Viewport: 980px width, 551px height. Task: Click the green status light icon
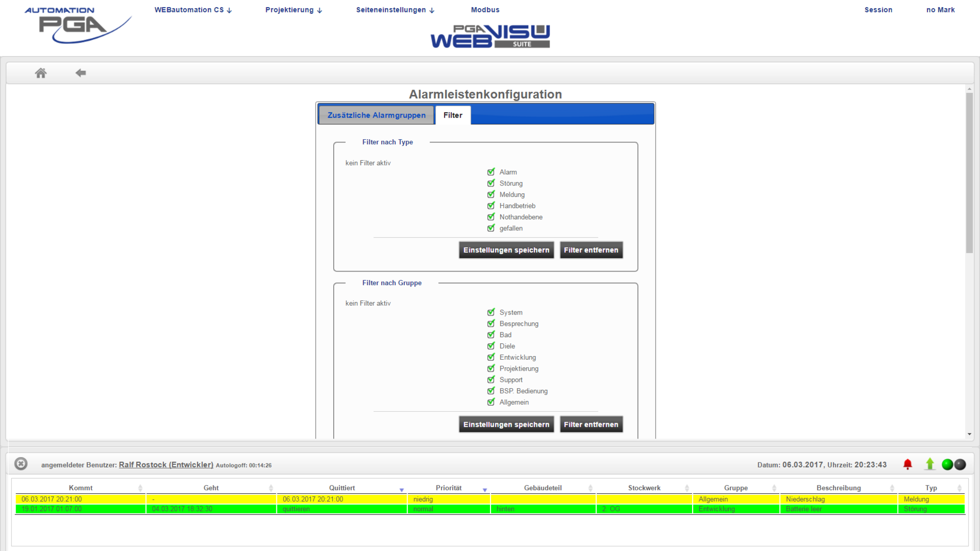coord(947,464)
